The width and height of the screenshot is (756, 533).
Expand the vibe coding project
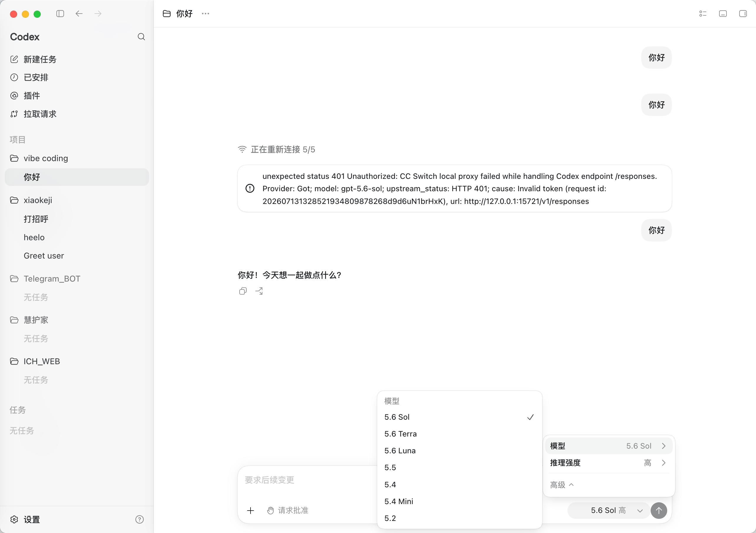pos(76,158)
